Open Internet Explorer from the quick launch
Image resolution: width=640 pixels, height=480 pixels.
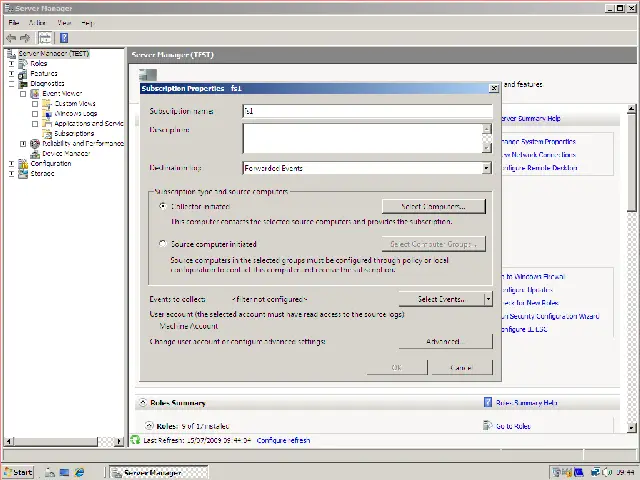click(x=79, y=472)
